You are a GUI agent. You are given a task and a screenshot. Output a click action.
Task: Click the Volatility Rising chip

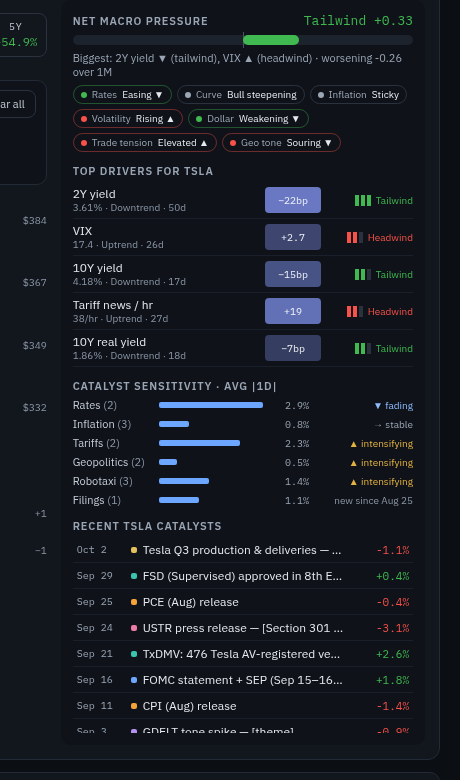pyautogui.click(x=128, y=119)
